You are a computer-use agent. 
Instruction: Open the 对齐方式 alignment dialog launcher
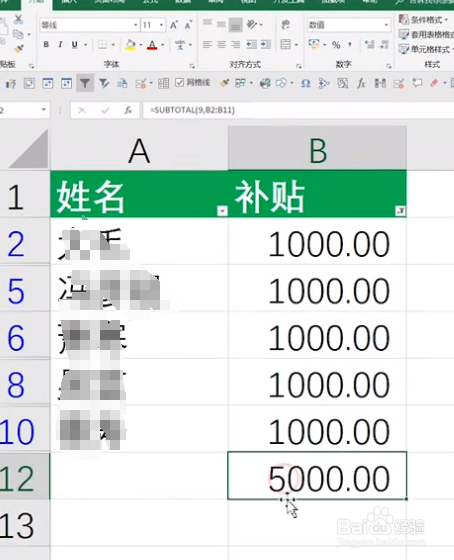299,66
